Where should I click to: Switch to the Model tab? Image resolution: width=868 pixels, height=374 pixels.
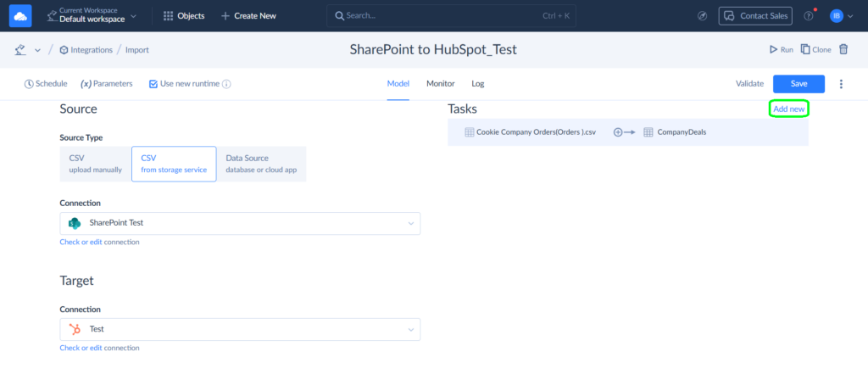click(398, 84)
